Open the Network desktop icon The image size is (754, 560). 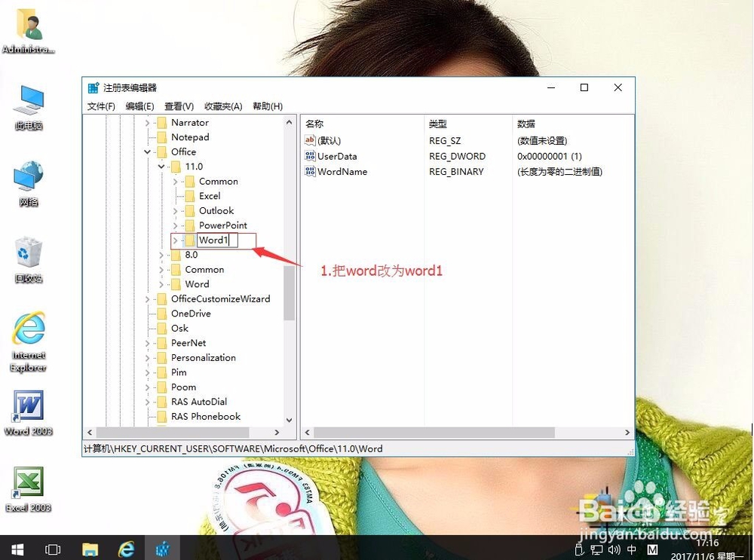click(29, 183)
